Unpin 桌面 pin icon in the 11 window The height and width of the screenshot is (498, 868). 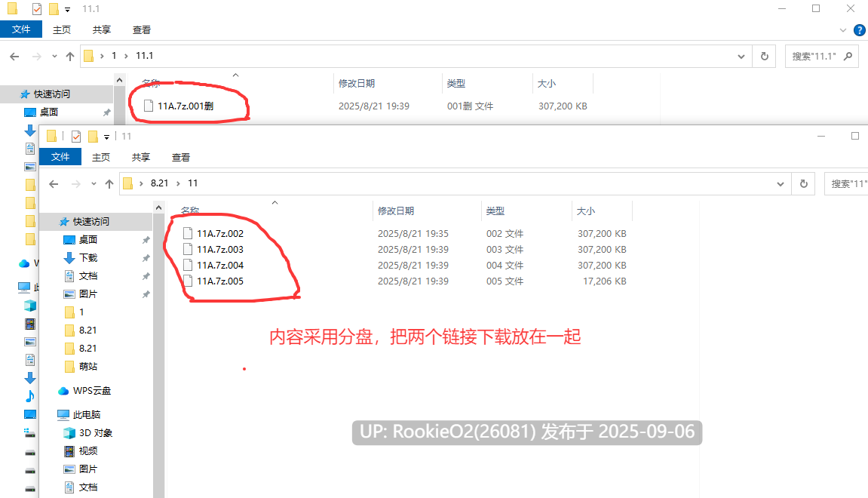146,240
